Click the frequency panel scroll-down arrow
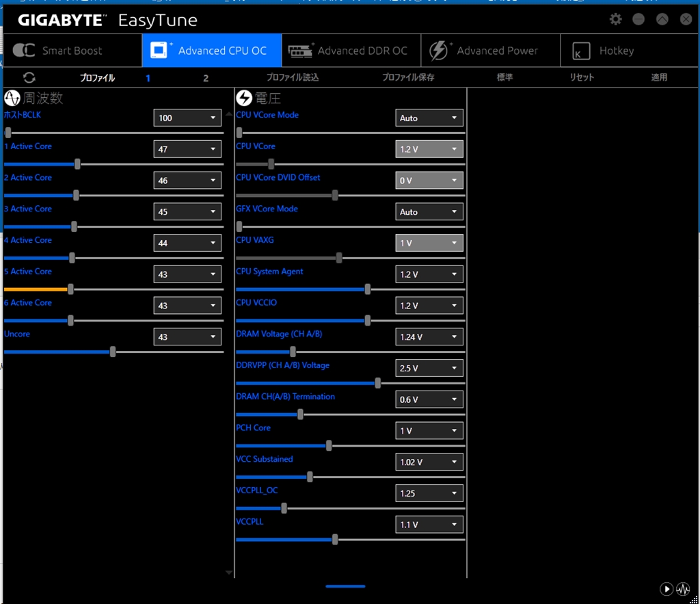This screenshot has height=604, width=700. tap(229, 573)
